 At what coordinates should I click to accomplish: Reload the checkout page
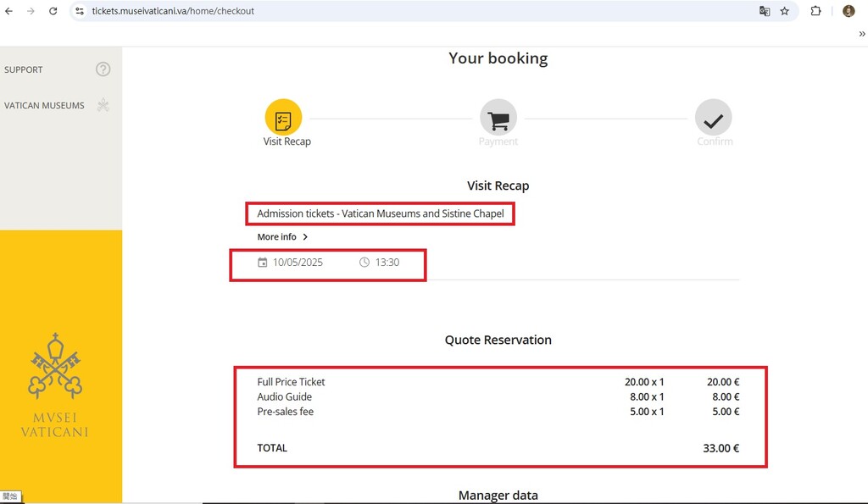tap(53, 11)
